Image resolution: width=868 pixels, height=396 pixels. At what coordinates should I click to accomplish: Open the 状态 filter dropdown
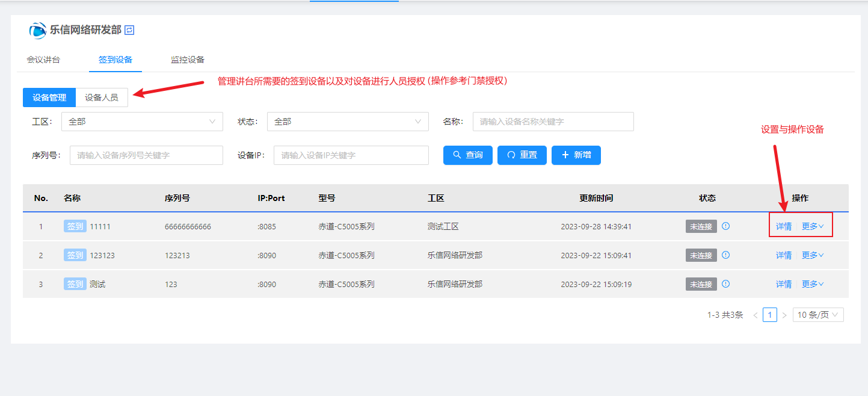coord(348,122)
